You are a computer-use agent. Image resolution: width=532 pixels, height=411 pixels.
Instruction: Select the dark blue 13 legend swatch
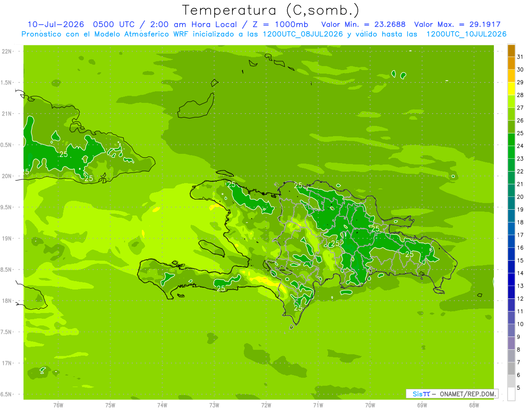pyautogui.click(x=511, y=280)
